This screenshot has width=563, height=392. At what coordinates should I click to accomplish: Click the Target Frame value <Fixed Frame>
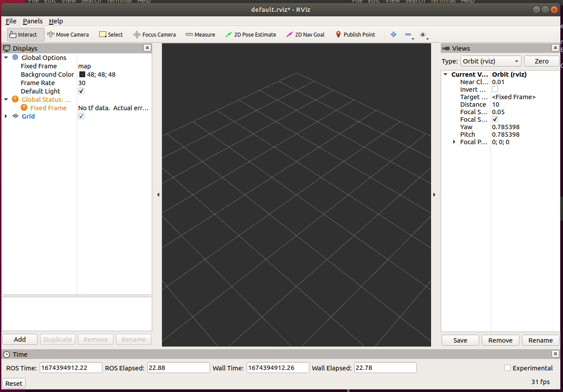pyautogui.click(x=514, y=97)
